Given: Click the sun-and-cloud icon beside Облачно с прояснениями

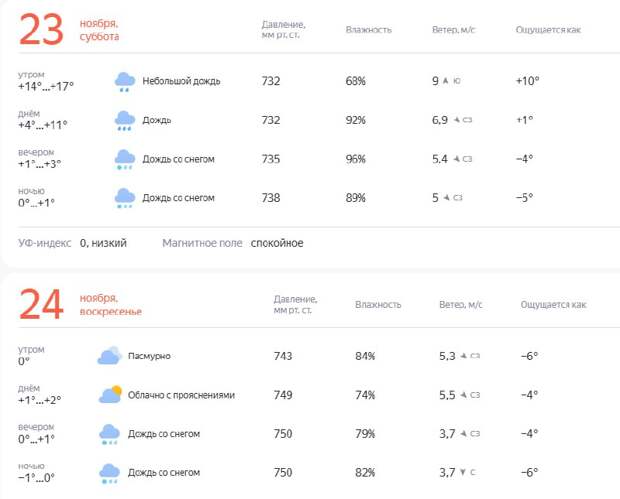Looking at the screenshot, I should coord(110,394).
